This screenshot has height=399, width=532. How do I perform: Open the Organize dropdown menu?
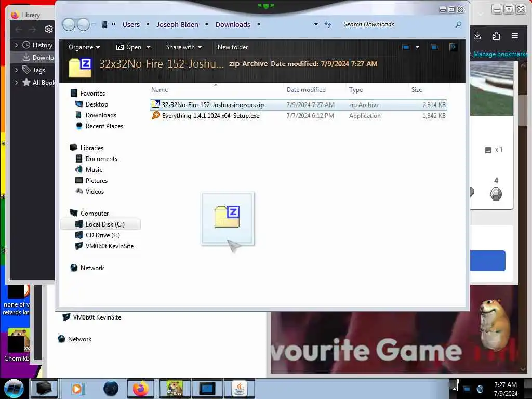tap(84, 47)
